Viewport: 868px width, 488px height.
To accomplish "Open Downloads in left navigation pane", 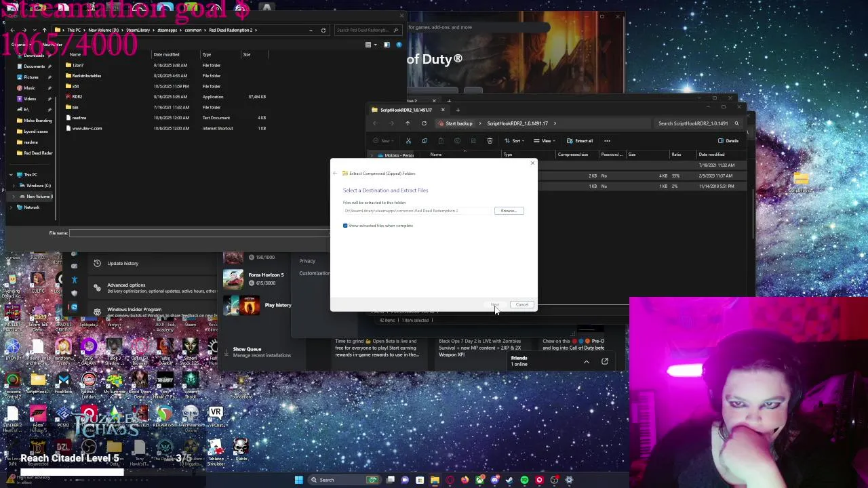I will pyautogui.click(x=34, y=56).
